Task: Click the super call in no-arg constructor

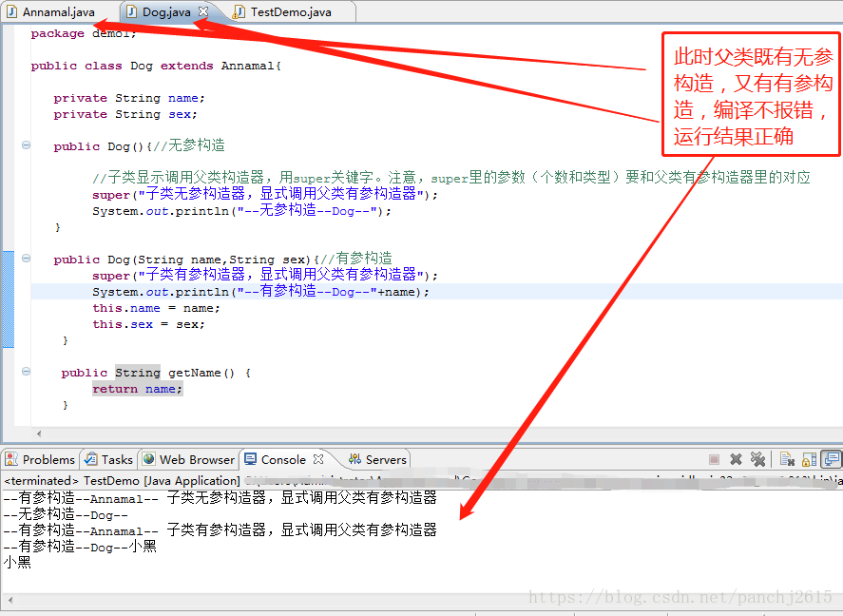Action: [x=265, y=194]
